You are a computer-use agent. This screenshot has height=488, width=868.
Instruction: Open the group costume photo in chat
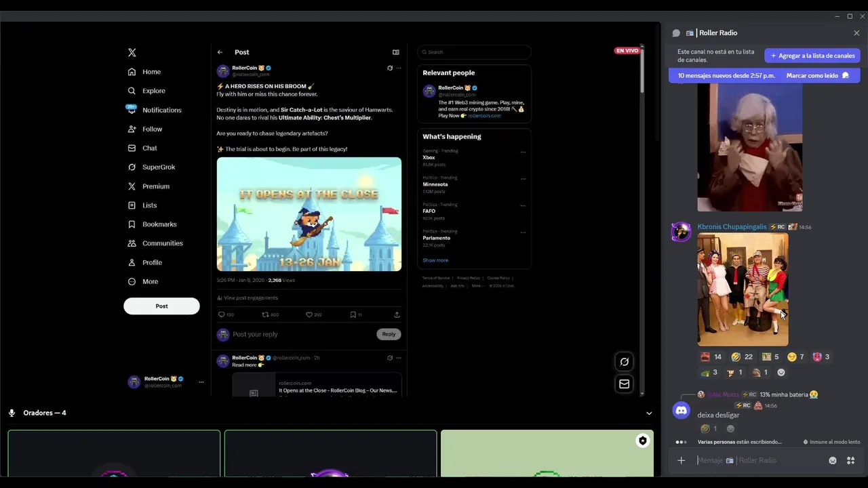coord(743,289)
